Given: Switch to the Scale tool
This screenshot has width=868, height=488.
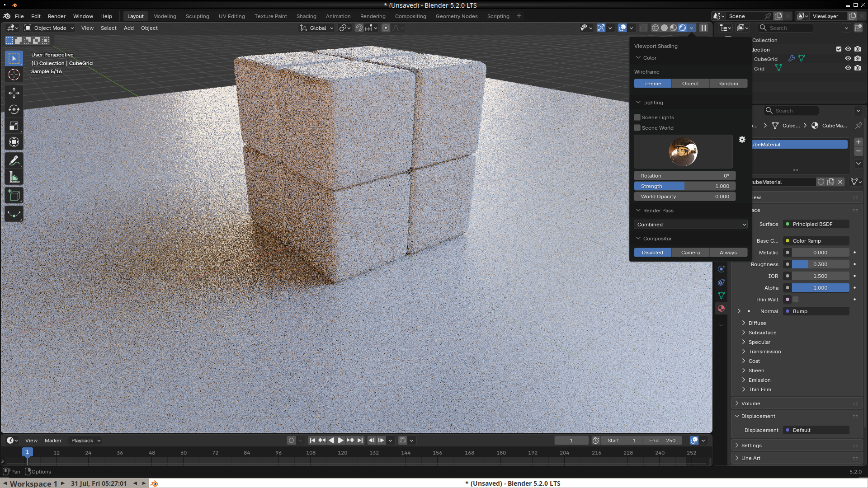Looking at the screenshot, I should [14, 126].
